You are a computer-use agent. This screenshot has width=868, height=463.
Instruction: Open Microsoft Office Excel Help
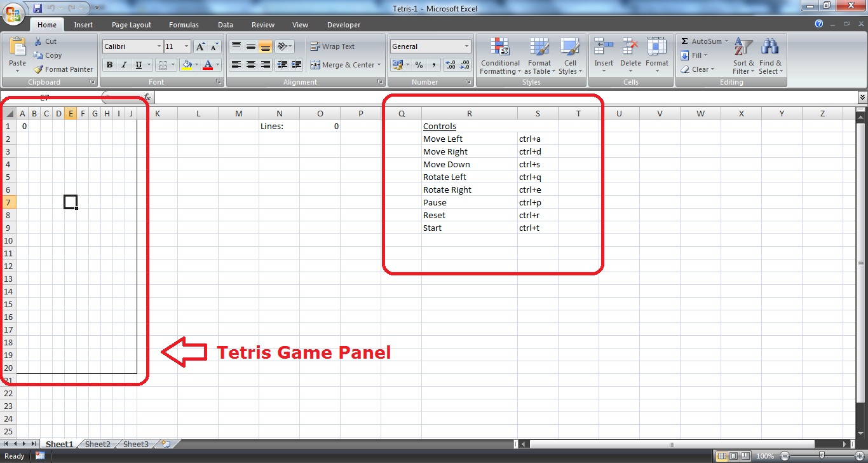[x=819, y=24]
